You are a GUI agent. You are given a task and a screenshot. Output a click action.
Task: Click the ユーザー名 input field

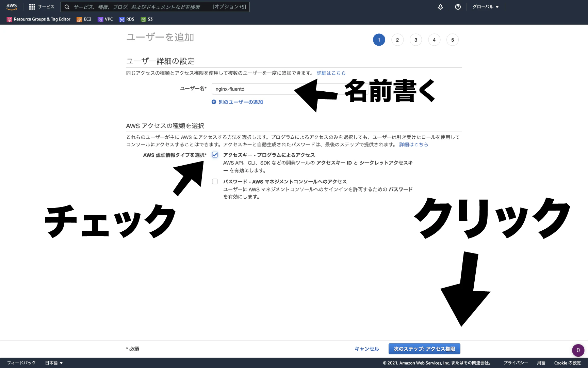coord(290,89)
